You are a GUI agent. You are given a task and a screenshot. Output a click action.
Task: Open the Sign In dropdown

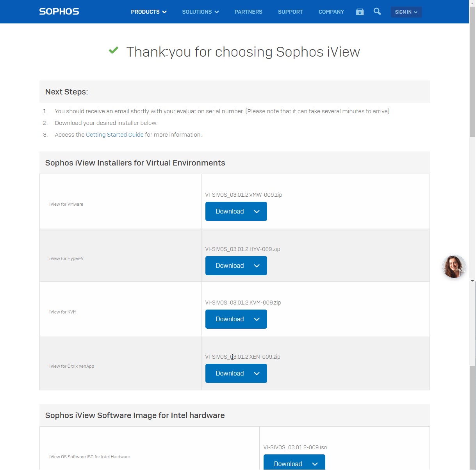click(x=406, y=12)
